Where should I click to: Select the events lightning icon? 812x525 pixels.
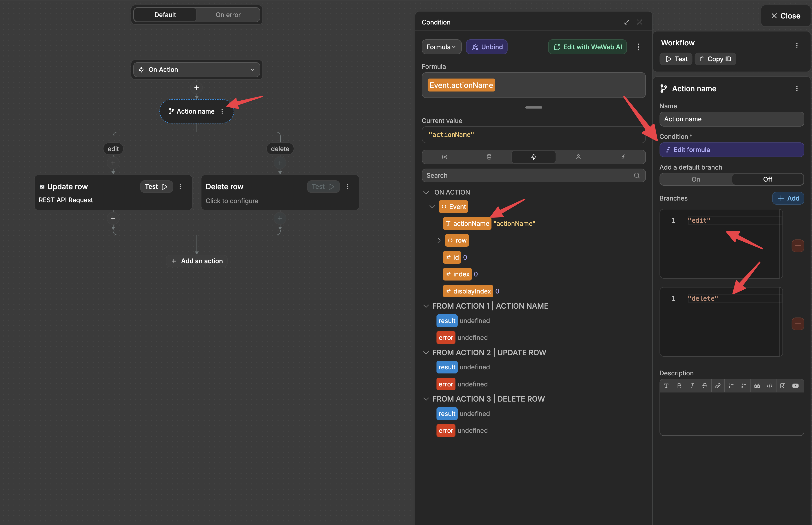[x=533, y=157]
